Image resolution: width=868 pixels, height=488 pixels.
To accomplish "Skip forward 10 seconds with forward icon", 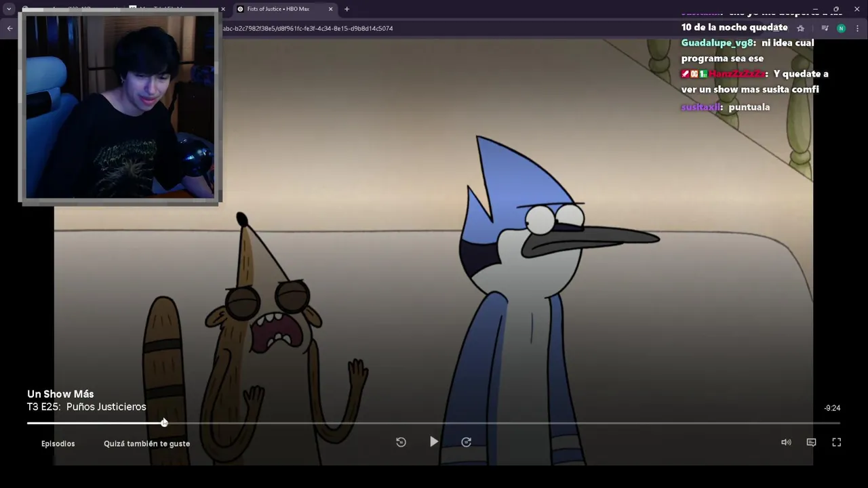I will pos(467,442).
